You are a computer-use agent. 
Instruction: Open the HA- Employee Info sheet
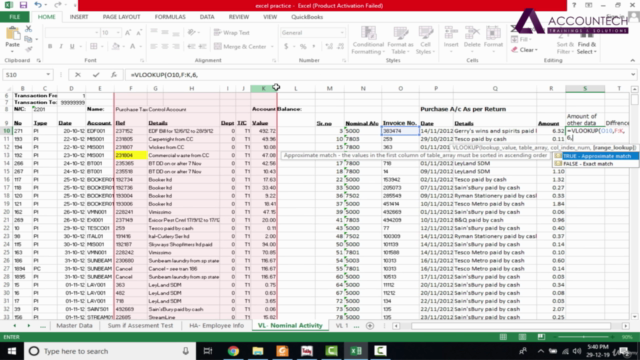(216, 325)
